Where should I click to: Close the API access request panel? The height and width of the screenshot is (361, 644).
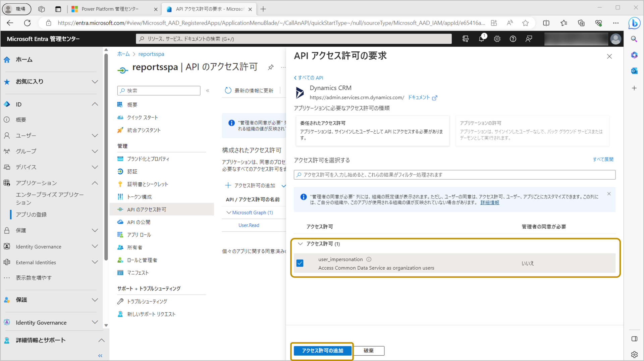click(609, 56)
